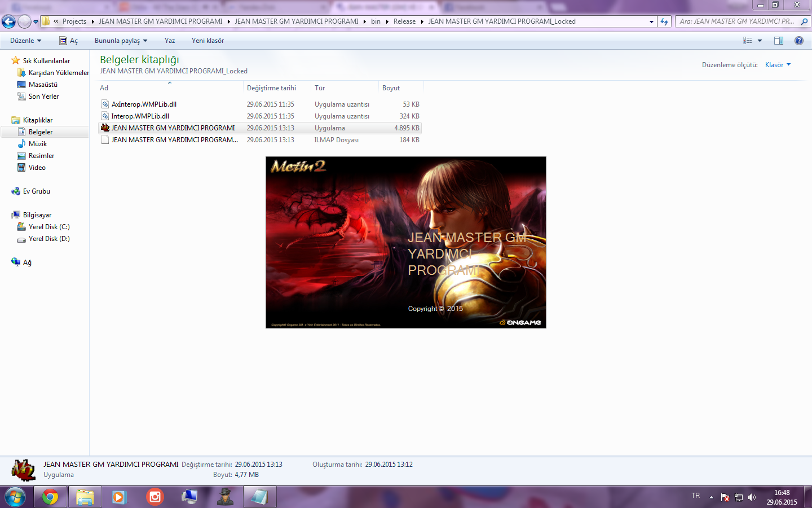Expand the arrow after the Release breadcrumb
Image resolution: width=812 pixels, height=508 pixels.
coord(422,21)
